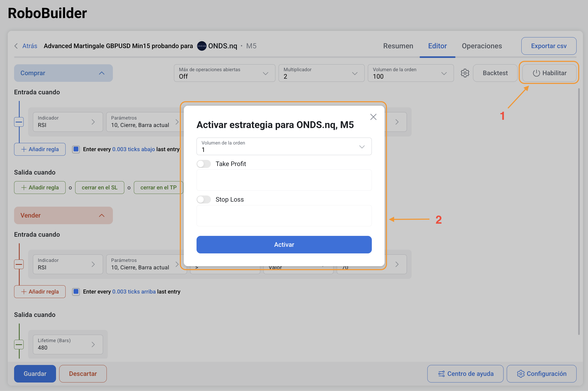Screen dimensions: 588x391
Task: Click the settings gear beside Backtest
Action: 465,73
